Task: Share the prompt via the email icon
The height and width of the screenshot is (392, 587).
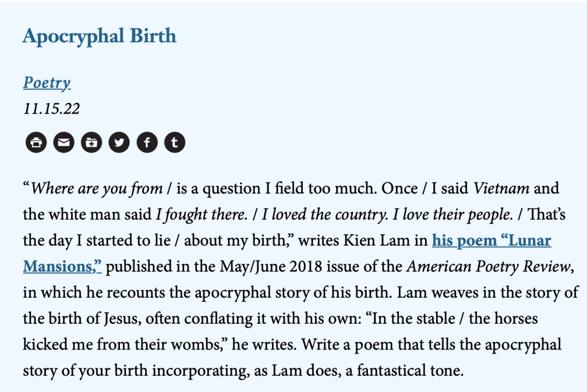Action: (64, 142)
